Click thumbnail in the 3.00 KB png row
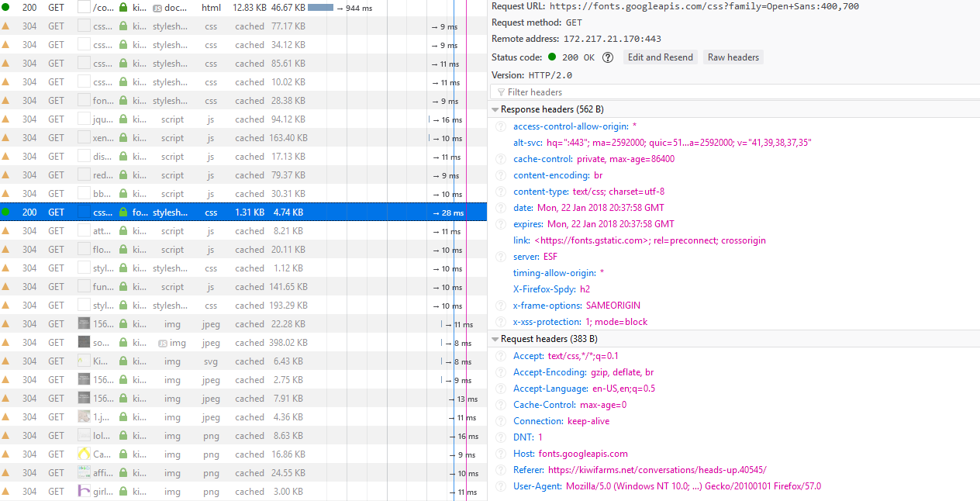 pos(85,491)
